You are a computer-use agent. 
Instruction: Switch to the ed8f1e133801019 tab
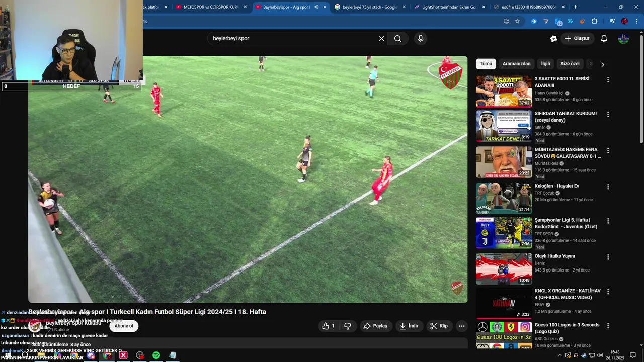pos(529,7)
